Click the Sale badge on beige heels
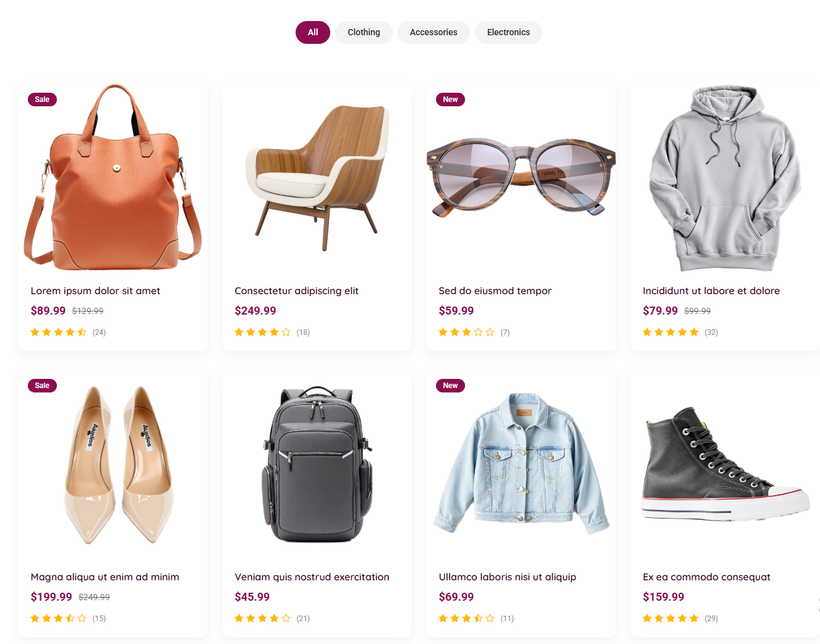820x644 pixels. (x=42, y=386)
